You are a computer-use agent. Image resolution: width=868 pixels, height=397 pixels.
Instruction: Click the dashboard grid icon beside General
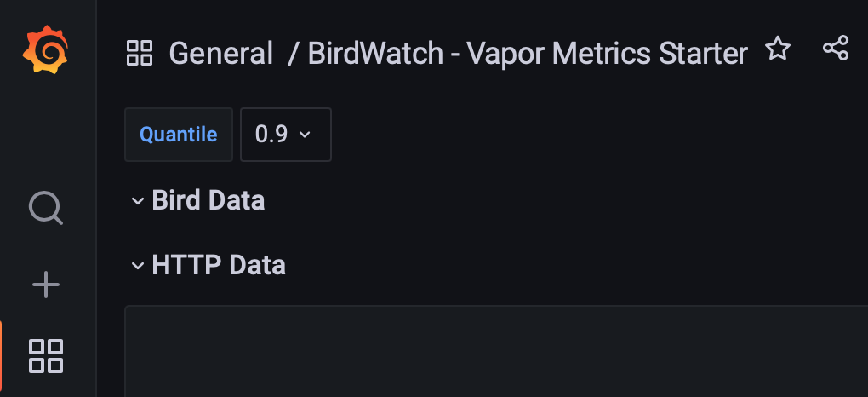(140, 53)
